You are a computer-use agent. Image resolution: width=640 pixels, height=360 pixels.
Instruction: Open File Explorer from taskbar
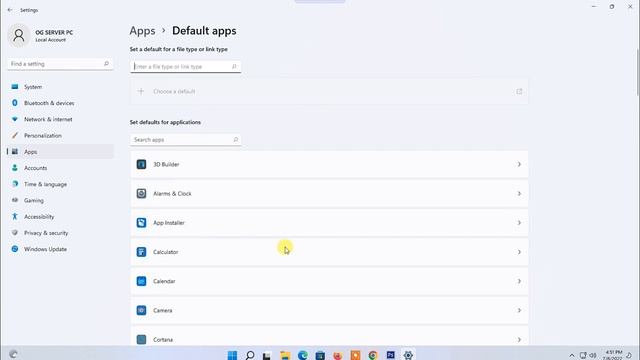tap(285, 355)
